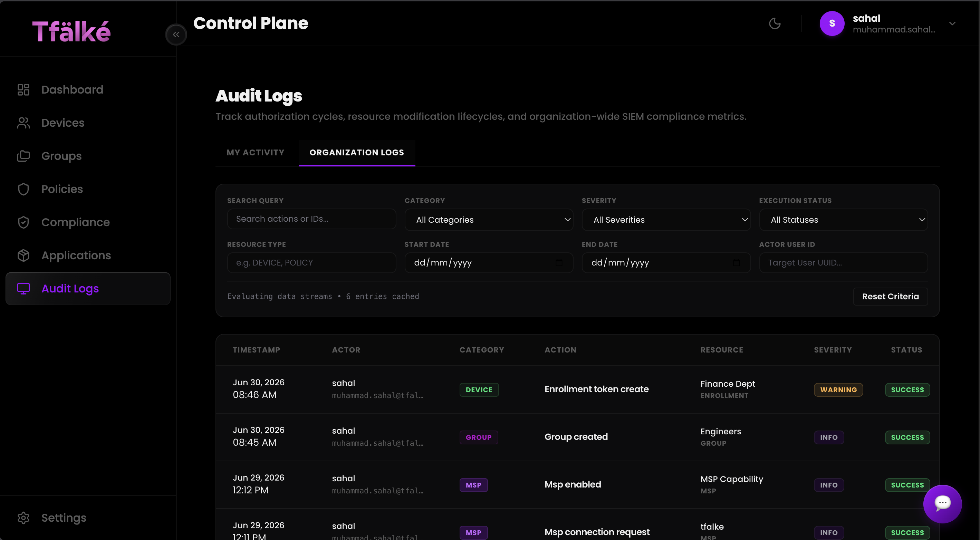Open Applications section
Screen dimensions: 980x540
[x=88, y=255]
